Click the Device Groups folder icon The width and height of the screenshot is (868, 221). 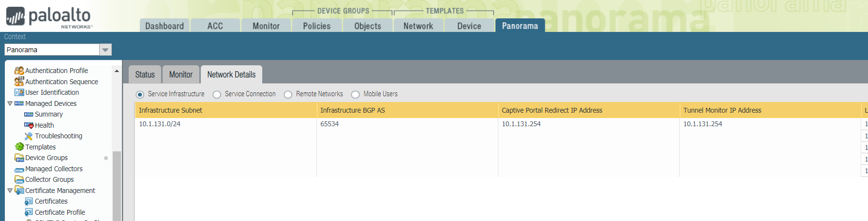(x=19, y=158)
